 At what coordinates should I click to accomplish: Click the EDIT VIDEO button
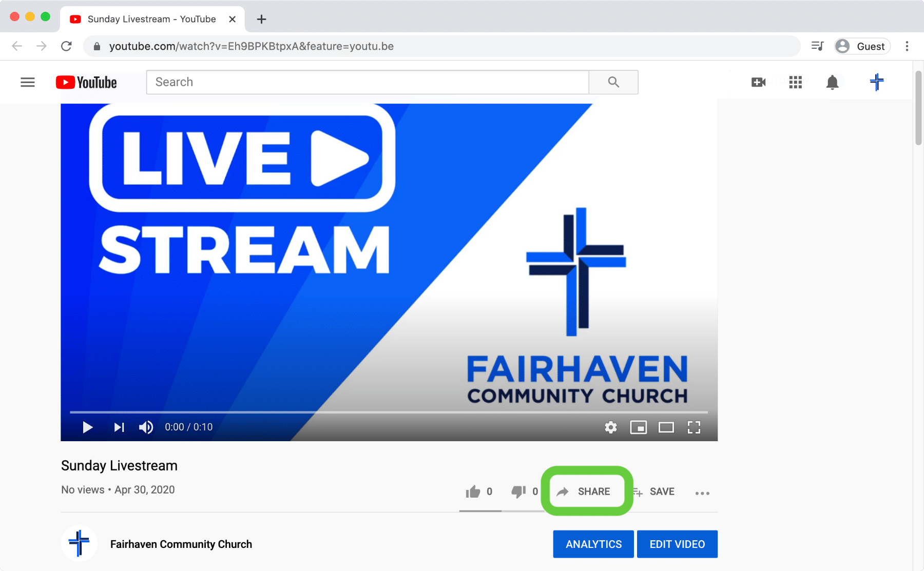pyautogui.click(x=677, y=544)
